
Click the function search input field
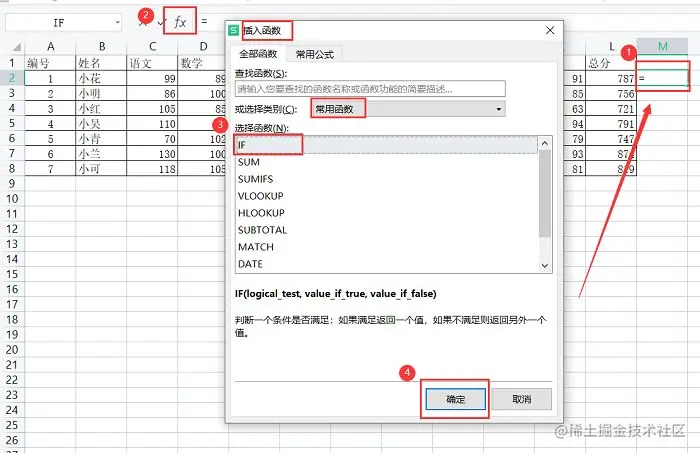click(x=370, y=89)
